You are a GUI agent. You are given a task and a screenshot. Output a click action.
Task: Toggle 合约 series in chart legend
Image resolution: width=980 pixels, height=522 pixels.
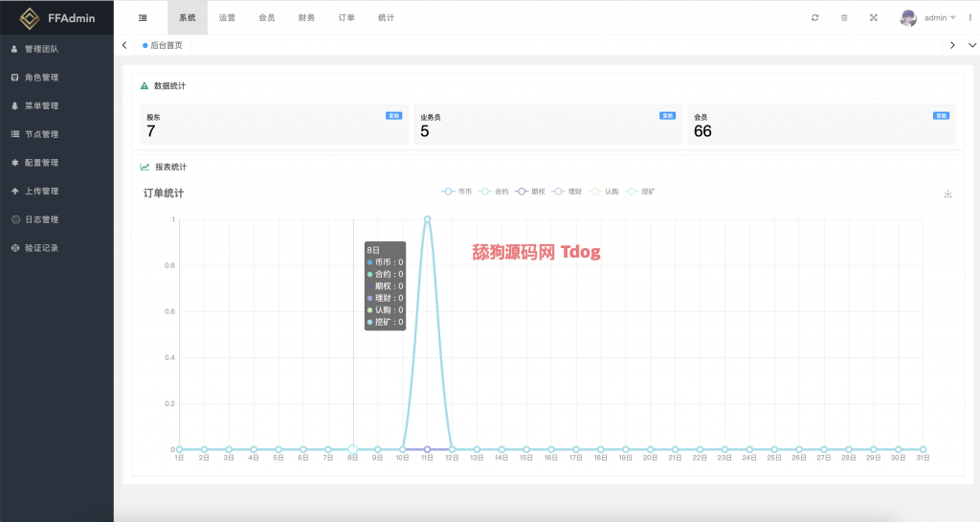point(494,192)
